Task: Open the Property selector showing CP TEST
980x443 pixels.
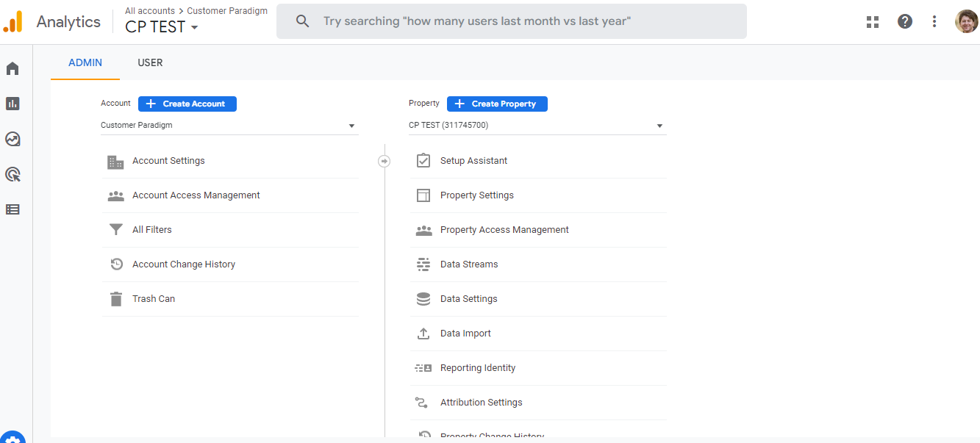Action: click(537, 125)
